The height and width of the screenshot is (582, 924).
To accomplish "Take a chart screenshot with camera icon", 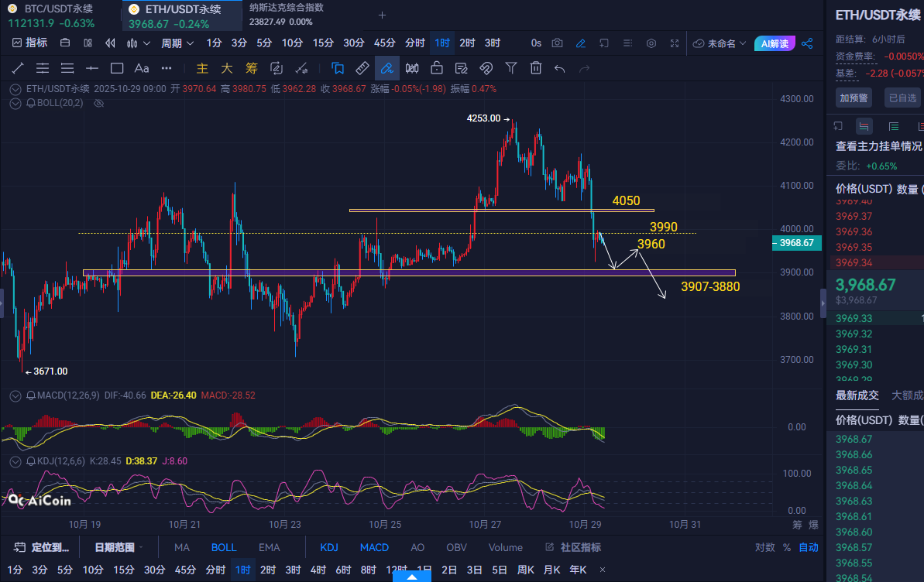I will click(x=557, y=43).
